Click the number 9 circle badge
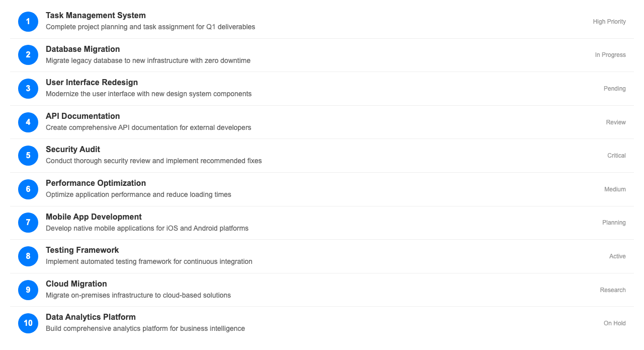The image size is (644, 350). pyautogui.click(x=28, y=290)
